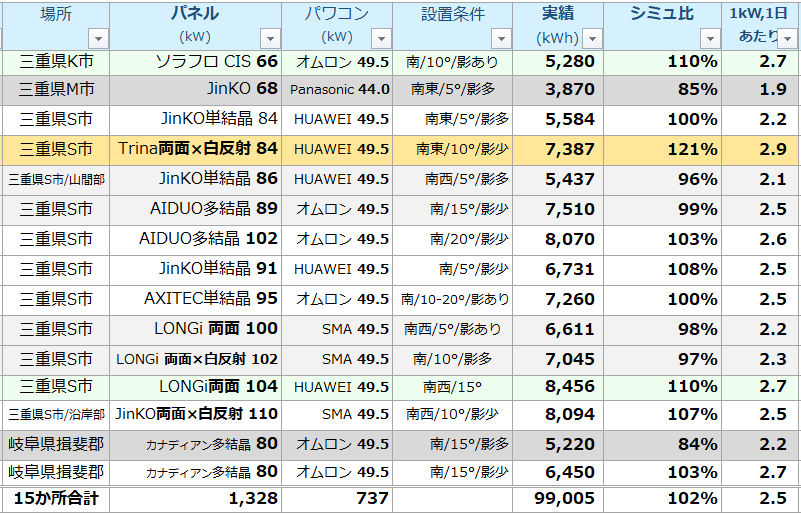801x514 pixels.
Task: Select the 99,005 total result cell
Action: click(558, 498)
